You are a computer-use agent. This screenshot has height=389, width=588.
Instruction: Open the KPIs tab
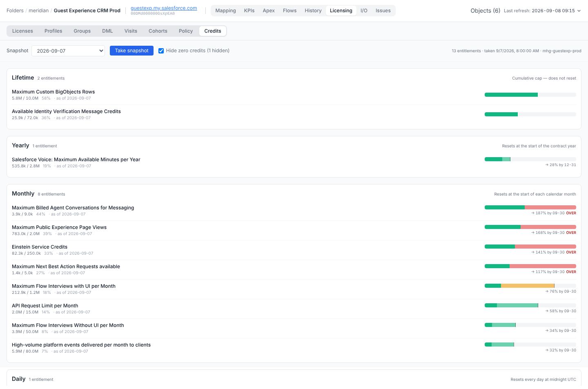[249, 11]
